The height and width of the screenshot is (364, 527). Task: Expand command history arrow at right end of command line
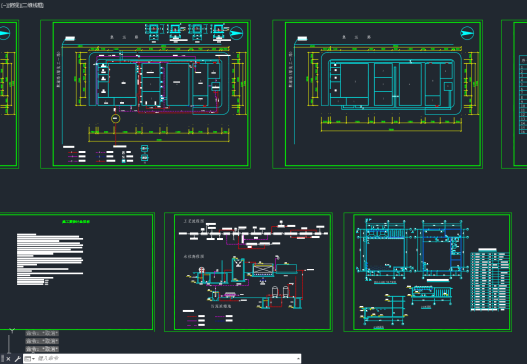click(x=298, y=359)
